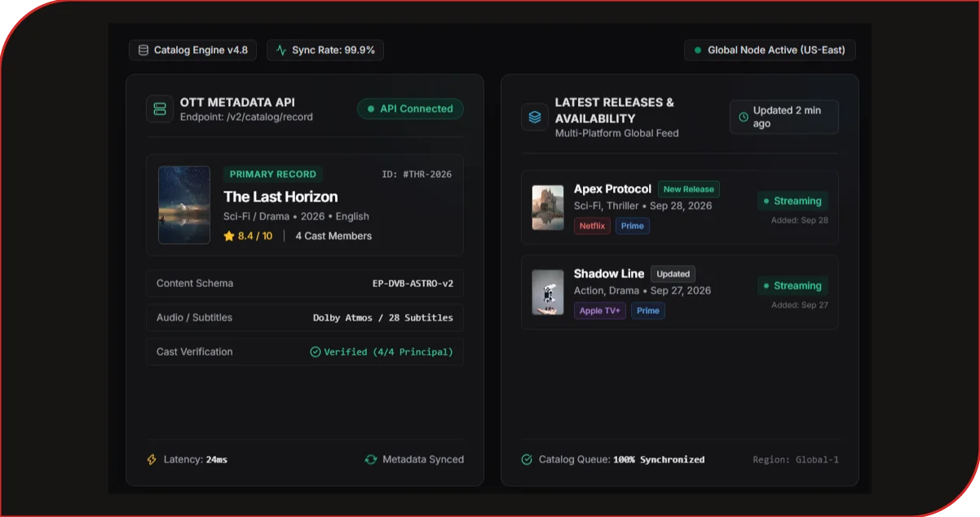
Task: Click the Verified (4/4 Principal) text
Action: pos(389,352)
